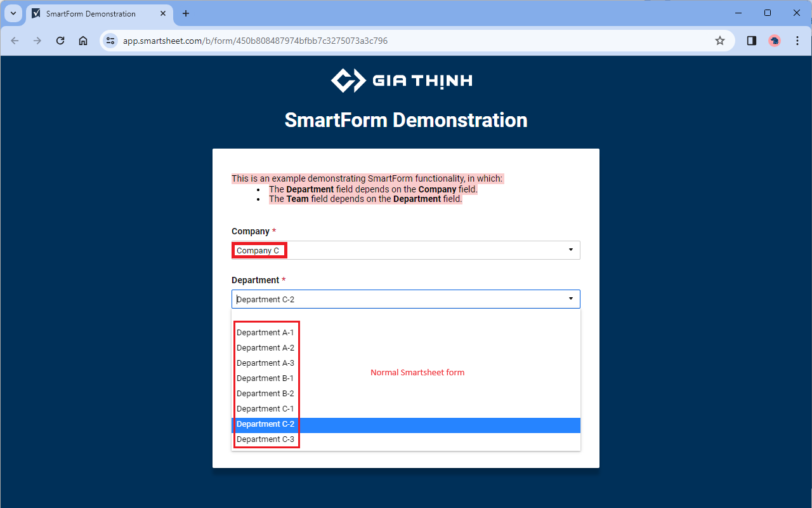Minimize the browser window

(x=738, y=13)
